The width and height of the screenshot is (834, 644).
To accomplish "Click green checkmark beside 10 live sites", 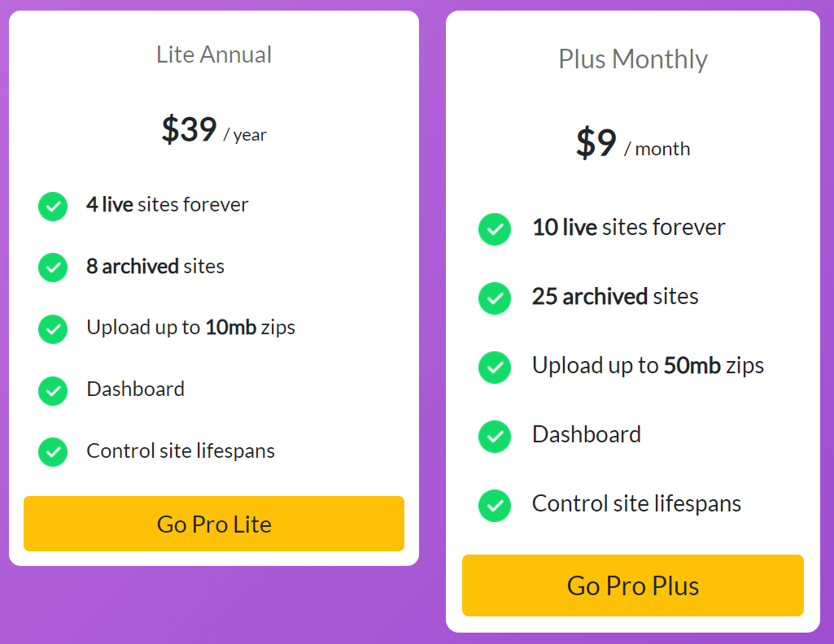I will tap(494, 229).
